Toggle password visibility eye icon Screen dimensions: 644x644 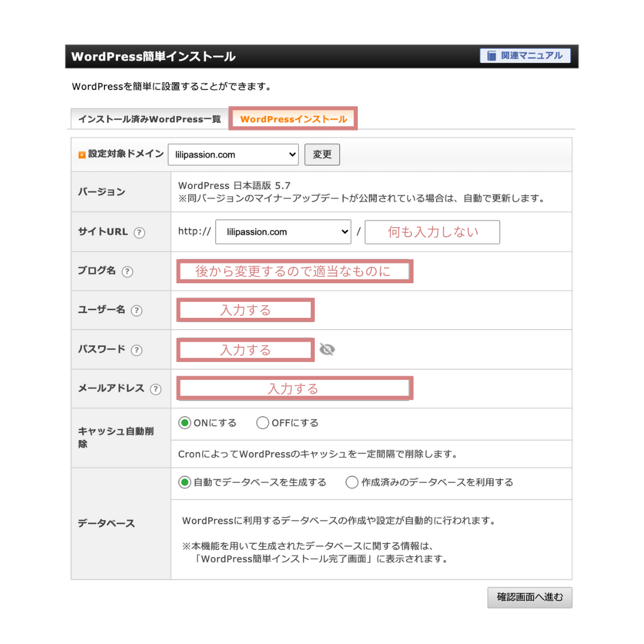point(327,349)
